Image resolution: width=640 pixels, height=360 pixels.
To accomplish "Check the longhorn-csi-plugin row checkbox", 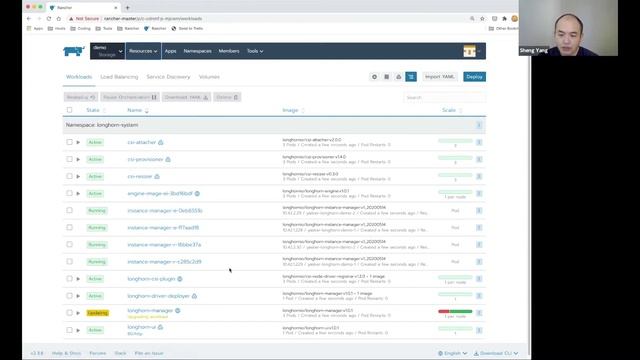I will 69,278.
